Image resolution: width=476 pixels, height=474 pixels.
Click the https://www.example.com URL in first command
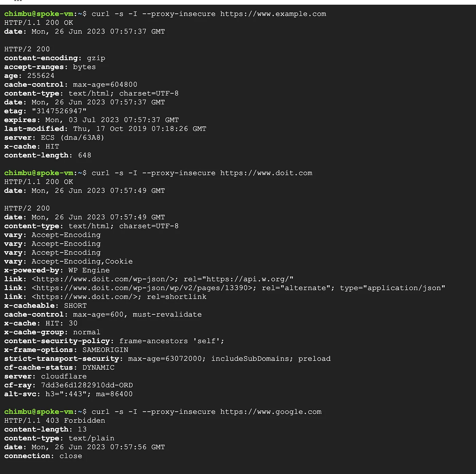[273, 14]
